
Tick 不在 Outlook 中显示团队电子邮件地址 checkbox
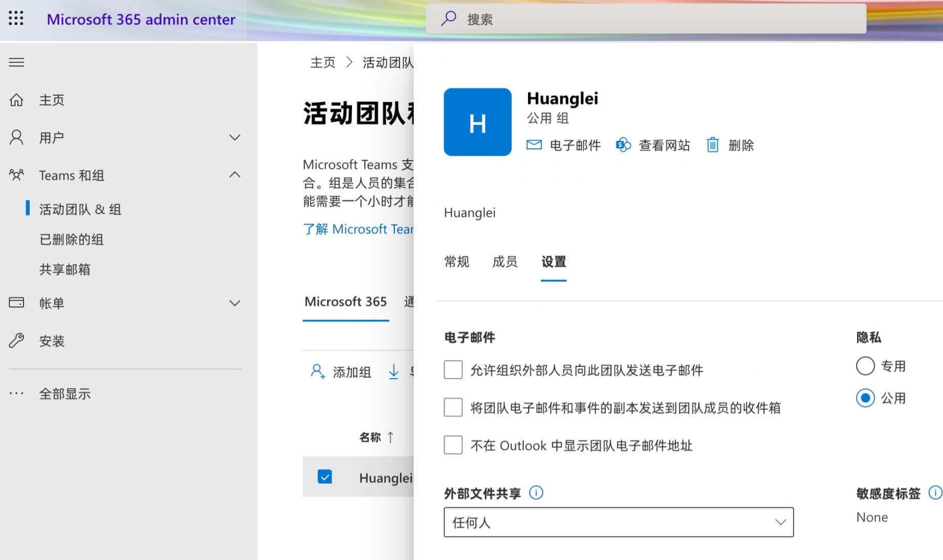pyautogui.click(x=453, y=445)
